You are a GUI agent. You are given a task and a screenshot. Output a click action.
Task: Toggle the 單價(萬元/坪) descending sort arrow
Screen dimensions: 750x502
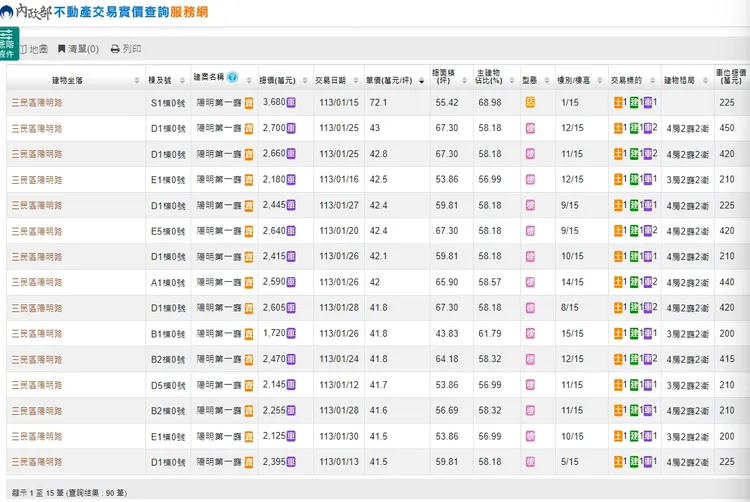pos(421,81)
